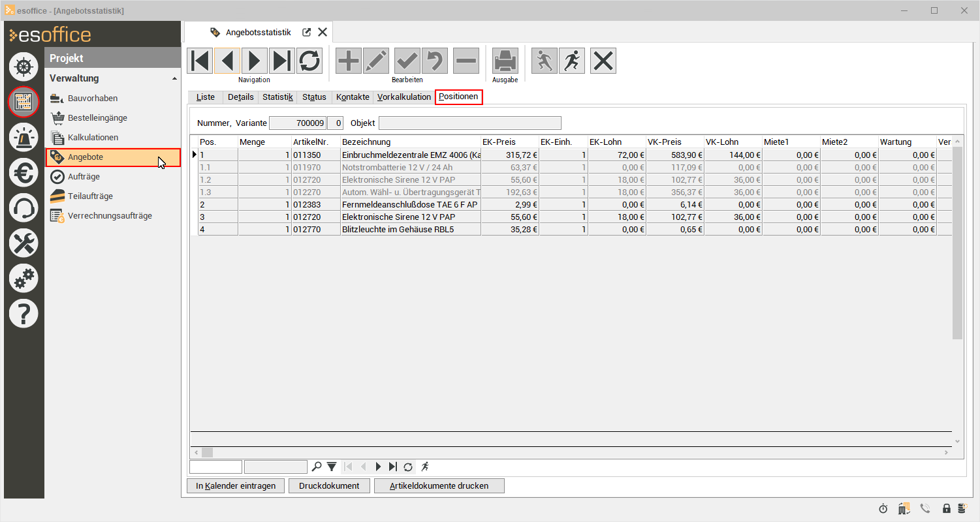Click the stopwatch status bar icon
The image size is (980, 522).
coord(883,508)
